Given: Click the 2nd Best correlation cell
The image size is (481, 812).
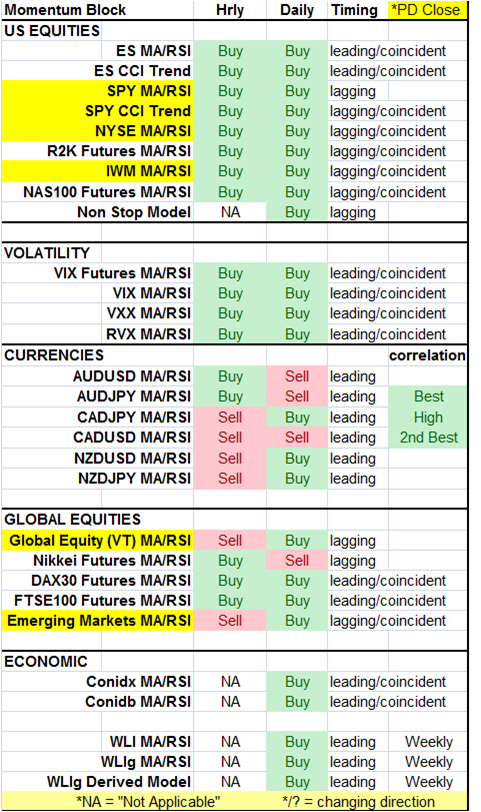Looking at the screenshot, I should (428, 438).
